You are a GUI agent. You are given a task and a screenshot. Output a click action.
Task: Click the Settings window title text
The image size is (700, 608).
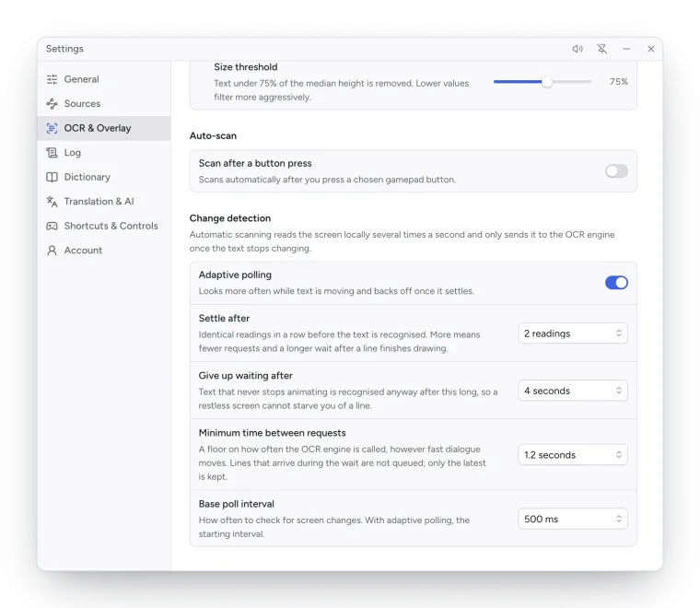coord(64,49)
